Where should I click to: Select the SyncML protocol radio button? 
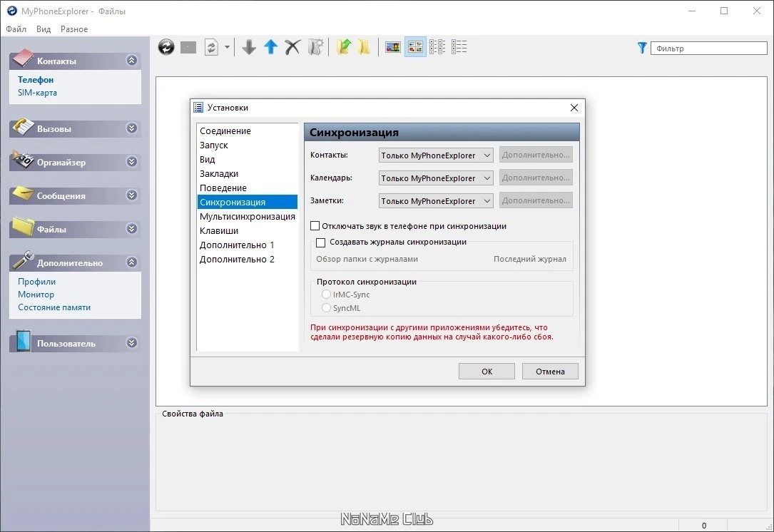tap(326, 307)
